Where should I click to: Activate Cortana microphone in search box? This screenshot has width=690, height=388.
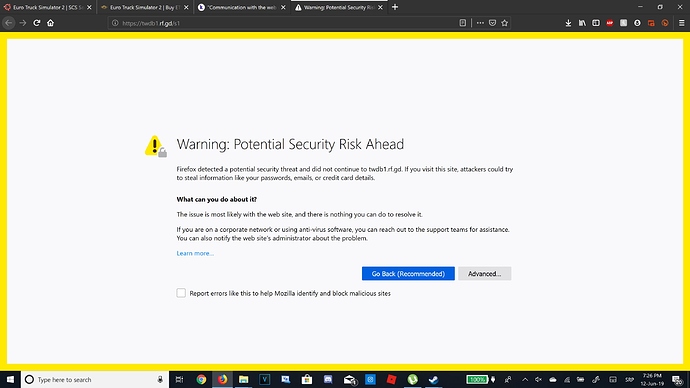click(160, 379)
